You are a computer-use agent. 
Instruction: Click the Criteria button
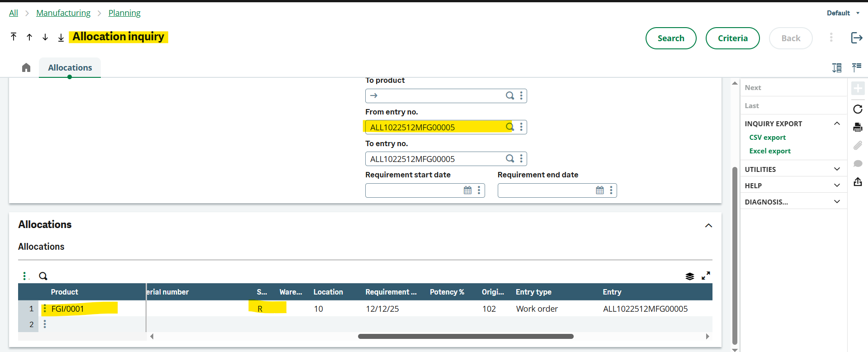click(733, 38)
